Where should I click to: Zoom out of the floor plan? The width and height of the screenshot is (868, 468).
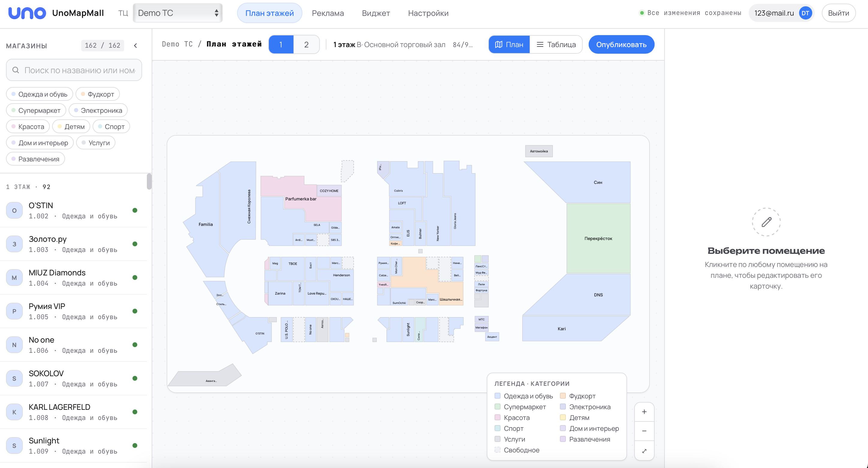pos(644,431)
